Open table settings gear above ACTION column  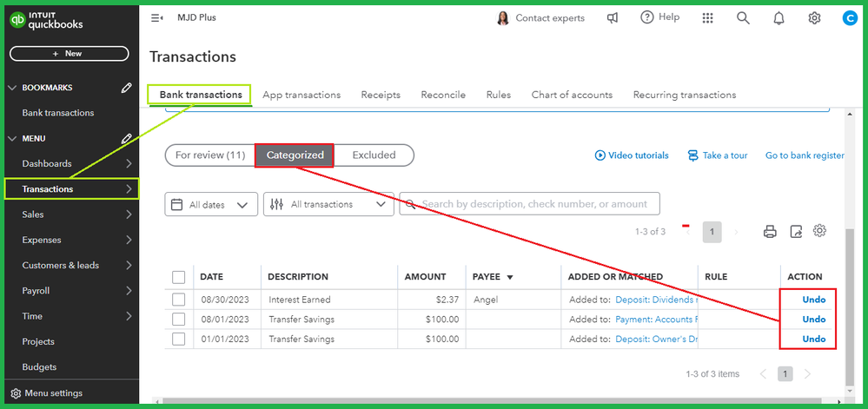click(820, 231)
